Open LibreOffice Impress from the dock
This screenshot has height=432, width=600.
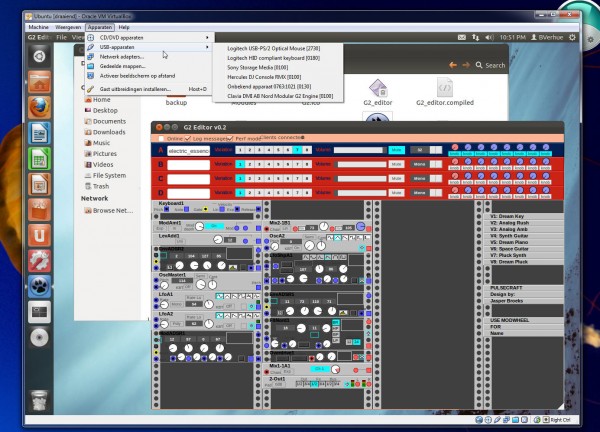tap(39, 184)
